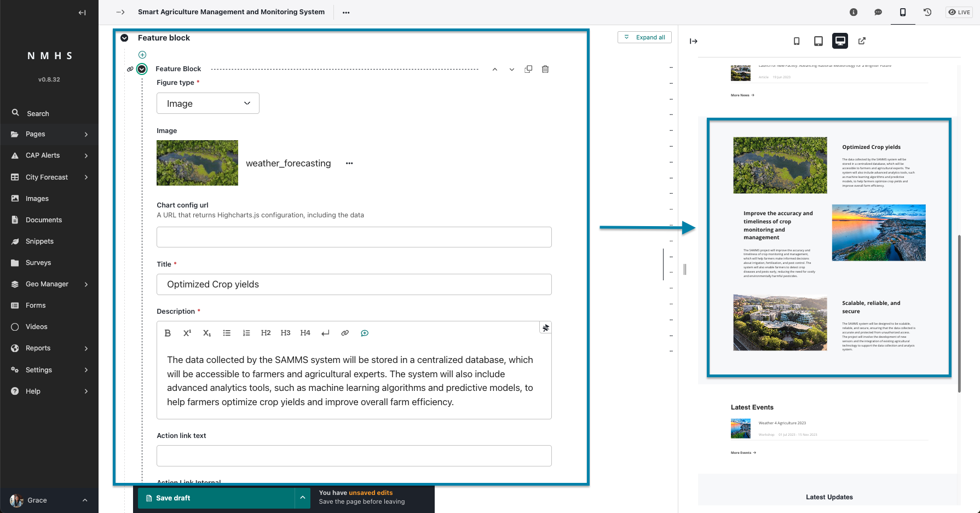Switch preview to desktop view

(x=840, y=41)
